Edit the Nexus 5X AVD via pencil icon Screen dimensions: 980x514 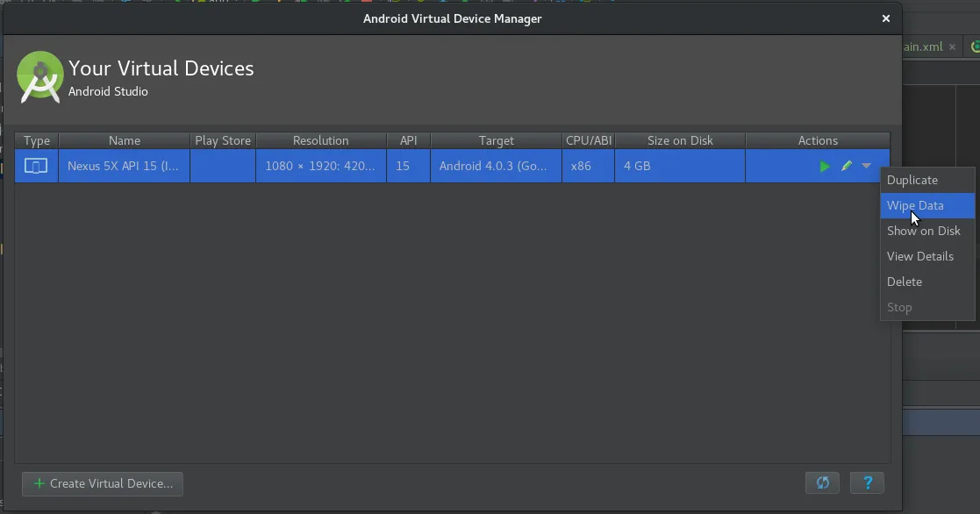[x=847, y=166]
